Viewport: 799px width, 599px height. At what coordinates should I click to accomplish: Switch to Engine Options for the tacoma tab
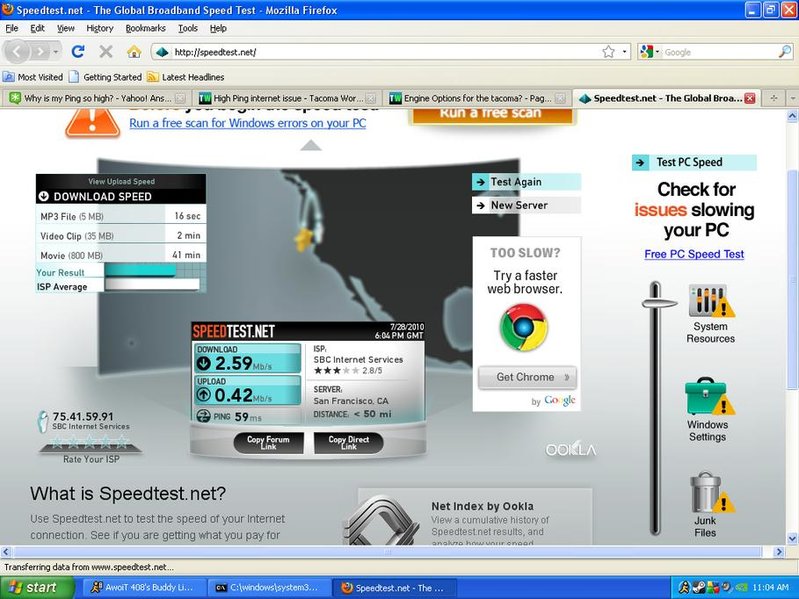point(477,98)
